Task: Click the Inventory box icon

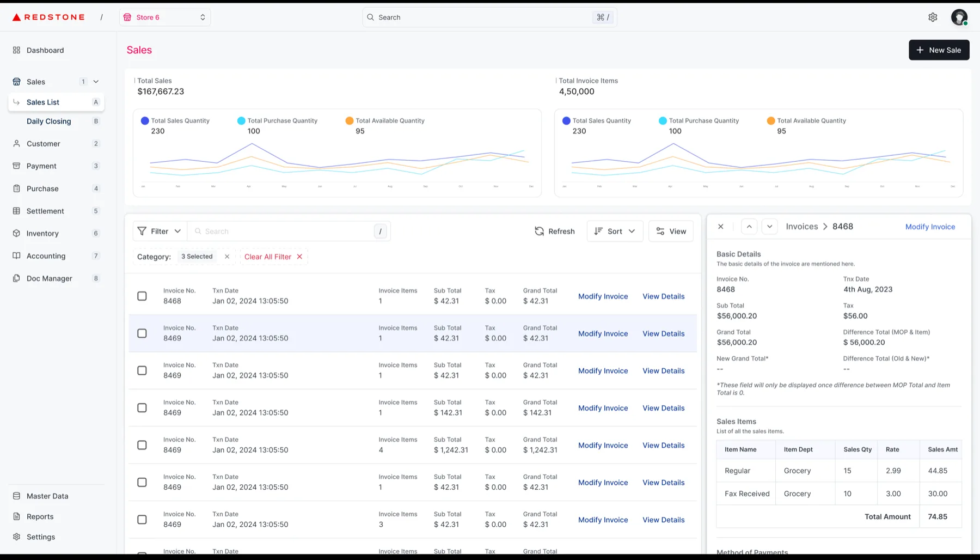Action: [16, 233]
